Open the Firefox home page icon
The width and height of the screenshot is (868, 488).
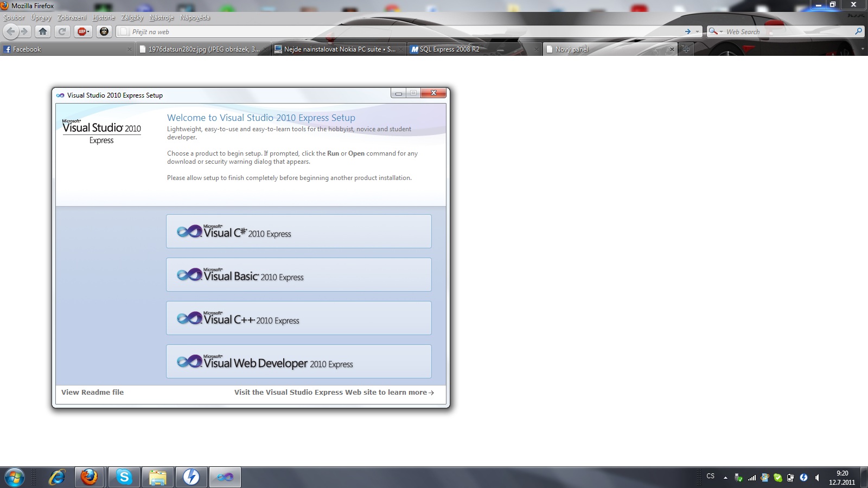[43, 31]
